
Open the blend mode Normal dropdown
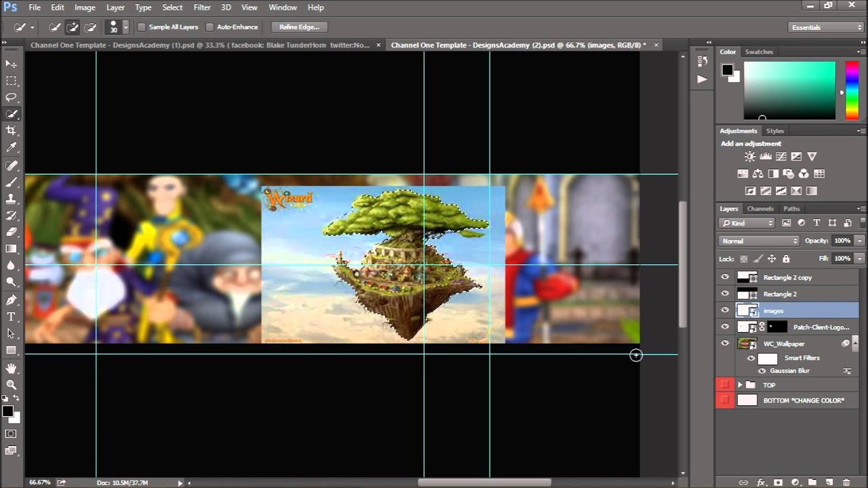pos(759,241)
